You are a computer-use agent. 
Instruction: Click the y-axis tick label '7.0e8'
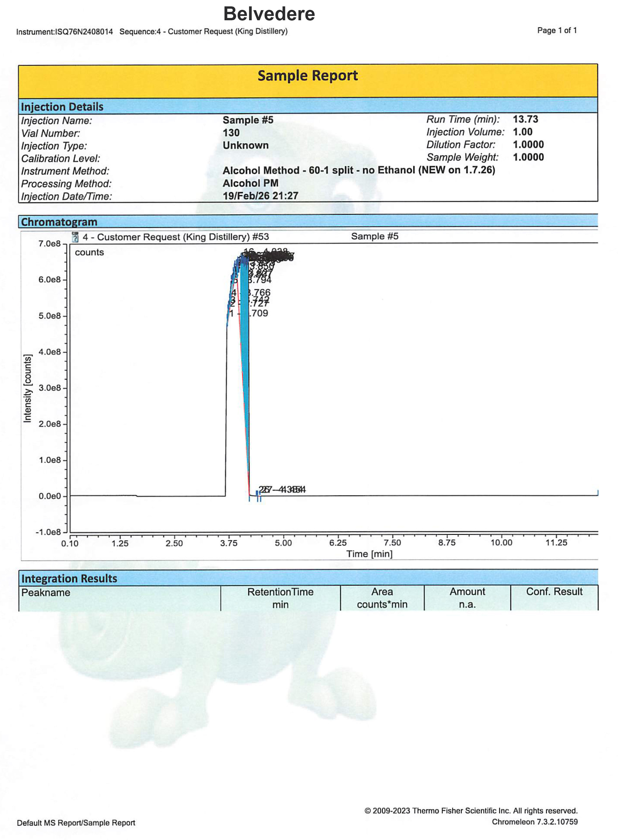tap(49, 244)
